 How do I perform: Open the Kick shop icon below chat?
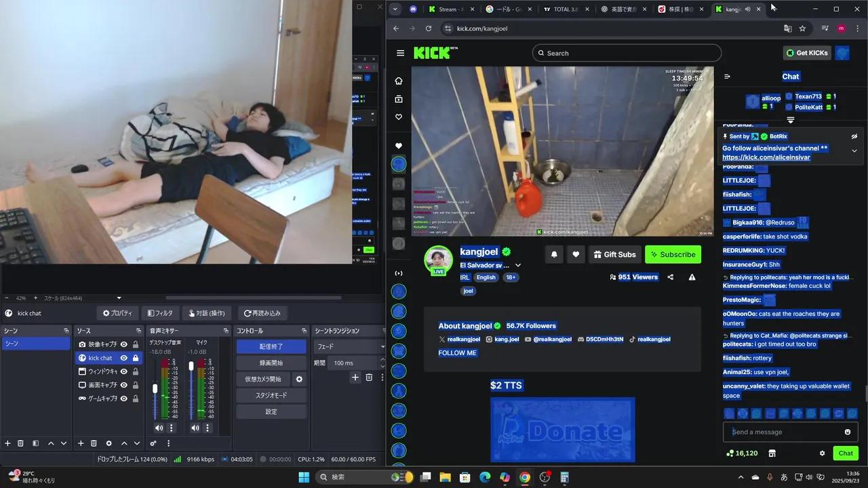[772, 453]
